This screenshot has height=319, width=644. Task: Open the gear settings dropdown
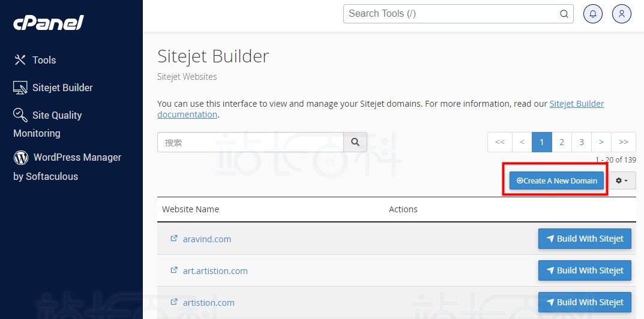[622, 180]
